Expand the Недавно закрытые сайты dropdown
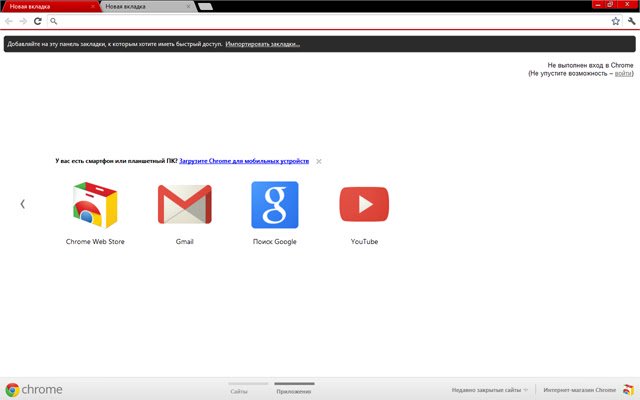 [489, 390]
